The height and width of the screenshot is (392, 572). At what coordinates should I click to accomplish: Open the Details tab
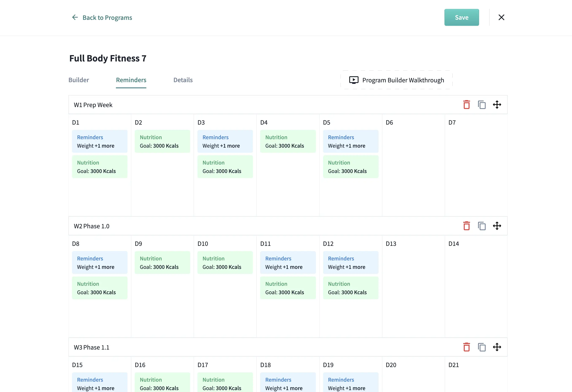(x=183, y=80)
